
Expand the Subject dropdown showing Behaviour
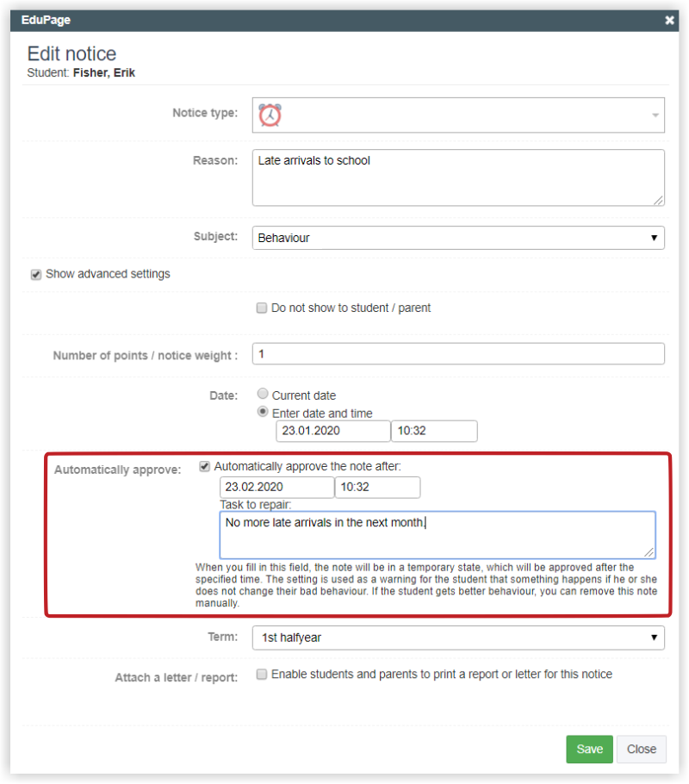(x=458, y=238)
